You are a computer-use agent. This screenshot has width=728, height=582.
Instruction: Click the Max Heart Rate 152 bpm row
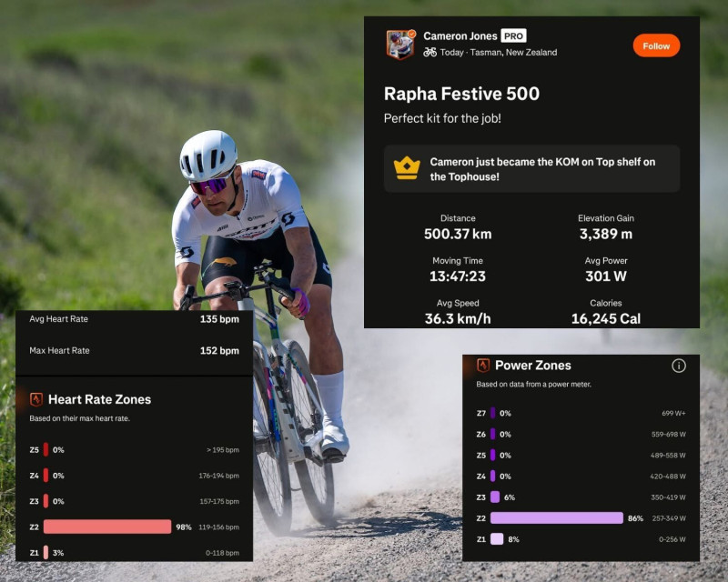point(134,351)
